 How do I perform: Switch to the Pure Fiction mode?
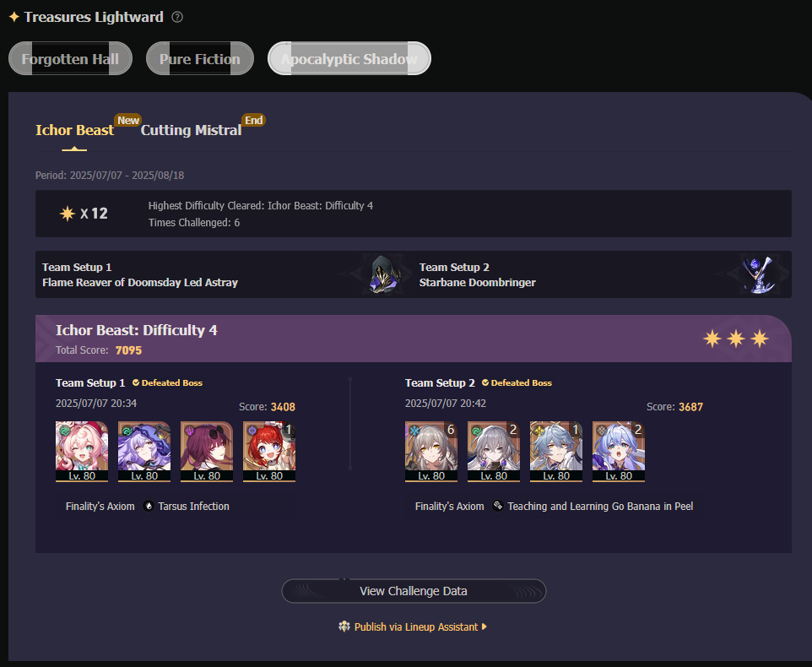[x=200, y=58]
